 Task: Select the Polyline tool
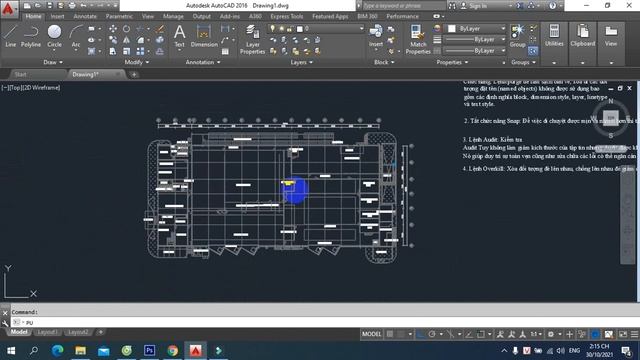pyautogui.click(x=31, y=36)
